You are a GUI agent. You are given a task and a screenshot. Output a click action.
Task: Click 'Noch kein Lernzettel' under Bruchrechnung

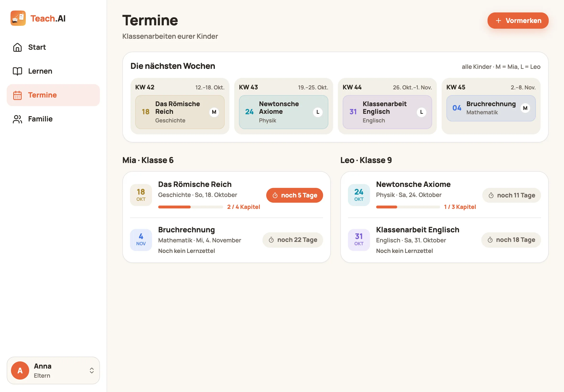(186, 251)
